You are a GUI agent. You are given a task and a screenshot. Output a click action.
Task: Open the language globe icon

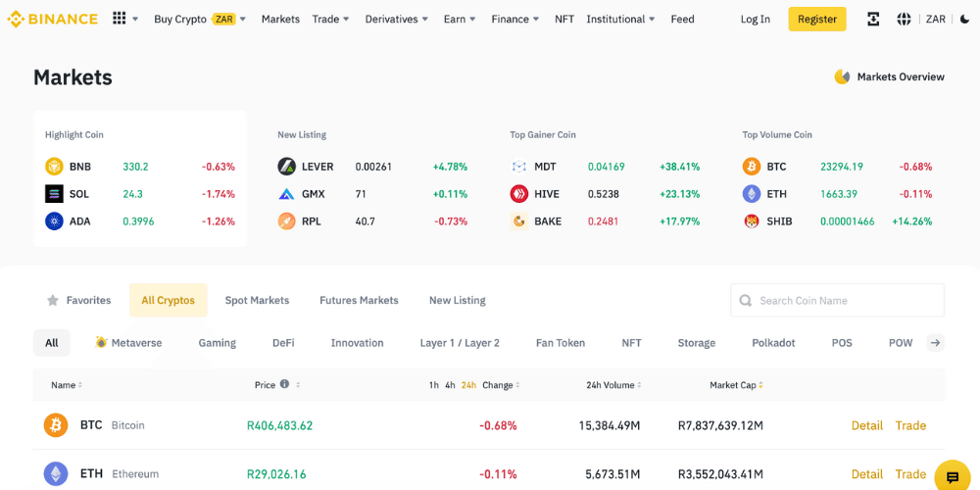pos(904,19)
